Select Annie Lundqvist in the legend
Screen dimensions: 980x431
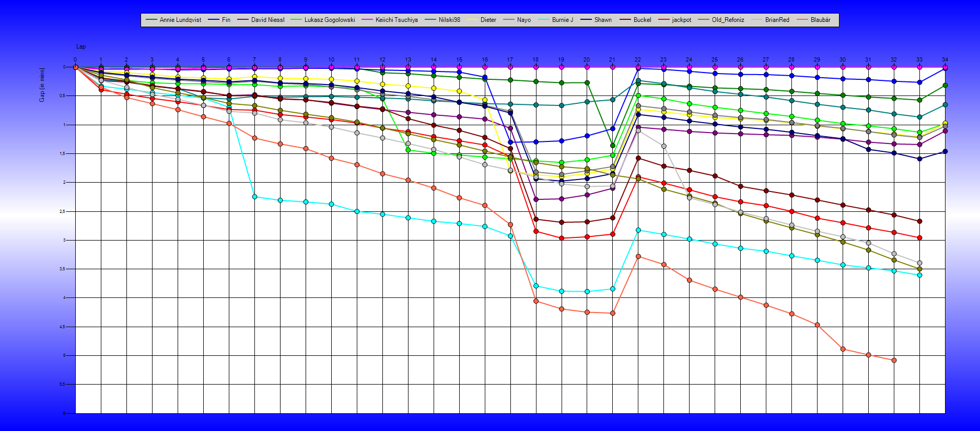pyautogui.click(x=173, y=20)
